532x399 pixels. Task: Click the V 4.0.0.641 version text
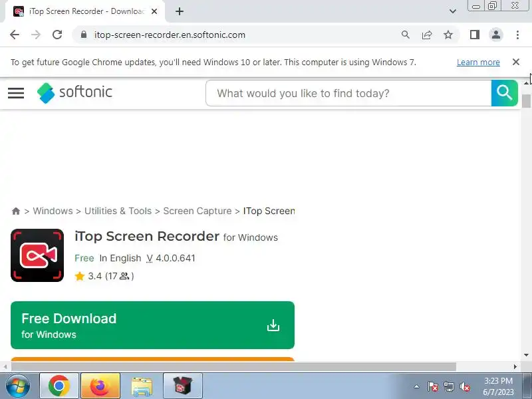tap(171, 258)
